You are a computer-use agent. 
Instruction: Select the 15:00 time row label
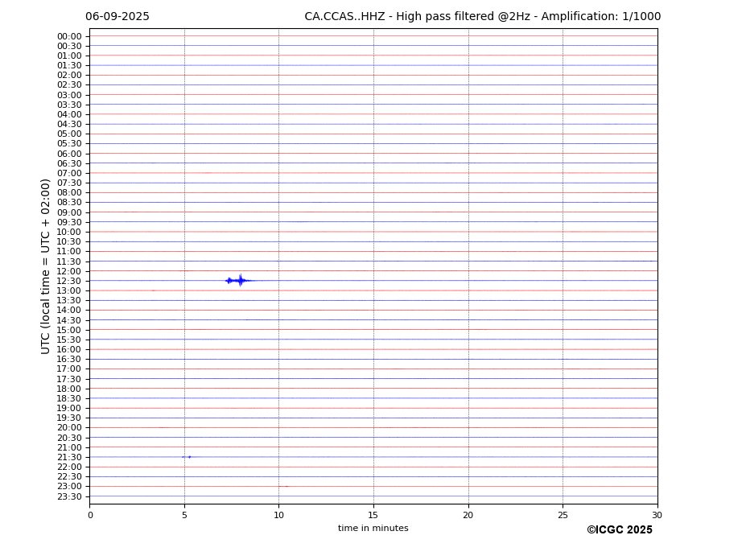[x=69, y=330]
